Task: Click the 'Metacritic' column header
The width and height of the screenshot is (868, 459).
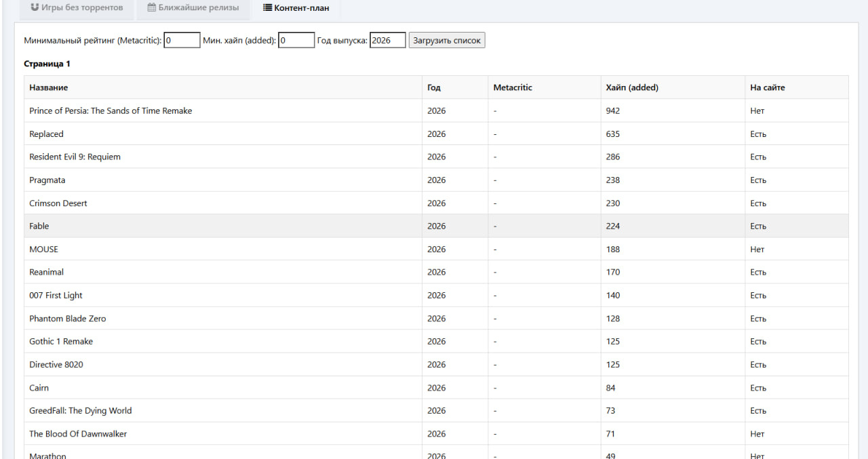Action: pos(513,87)
